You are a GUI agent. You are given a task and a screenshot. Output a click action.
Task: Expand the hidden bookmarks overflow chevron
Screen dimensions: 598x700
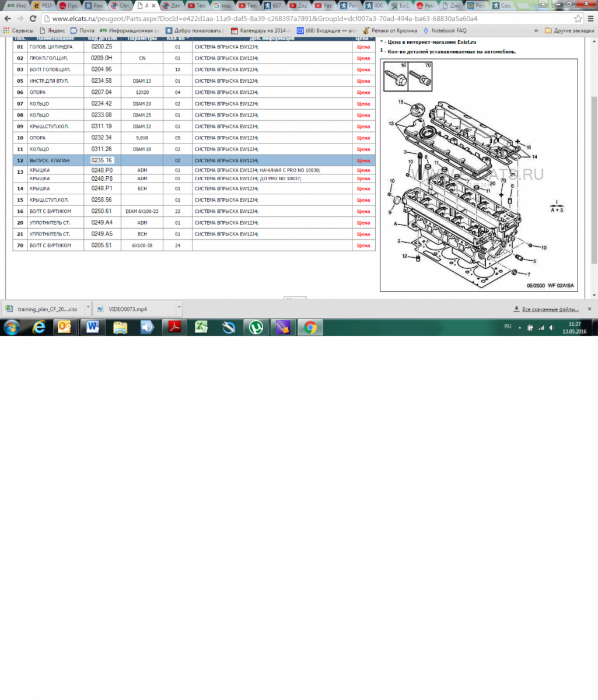536,30
